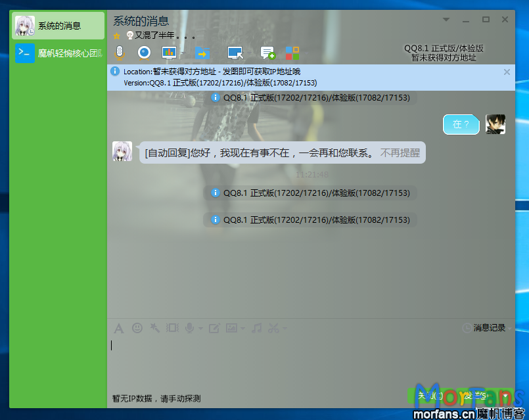Open the remote presentation screen-with-chart icon
Image resolution: width=529 pixels, height=420 pixels.
(169, 53)
